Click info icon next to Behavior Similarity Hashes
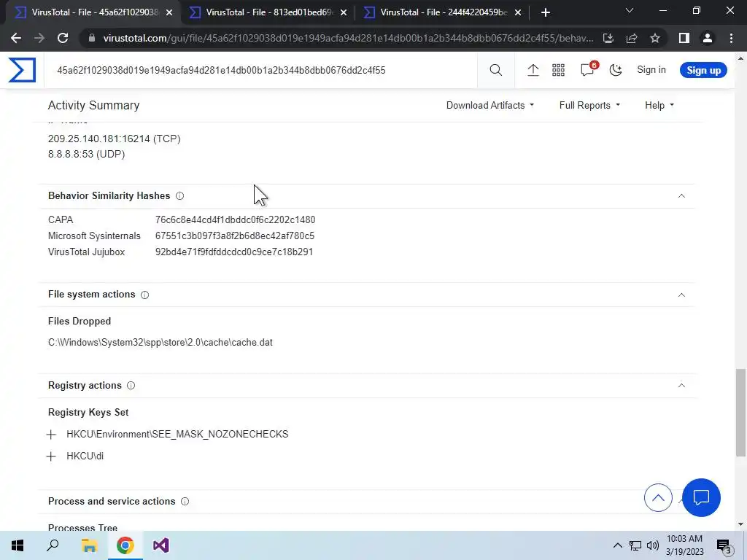The image size is (747, 560). point(179,195)
